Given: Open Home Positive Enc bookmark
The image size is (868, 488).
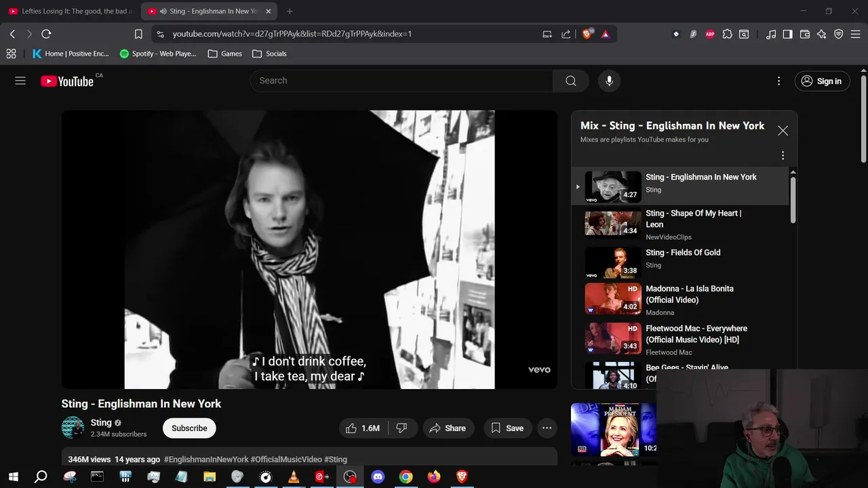Looking at the screenshot, I should pos(71,54).
